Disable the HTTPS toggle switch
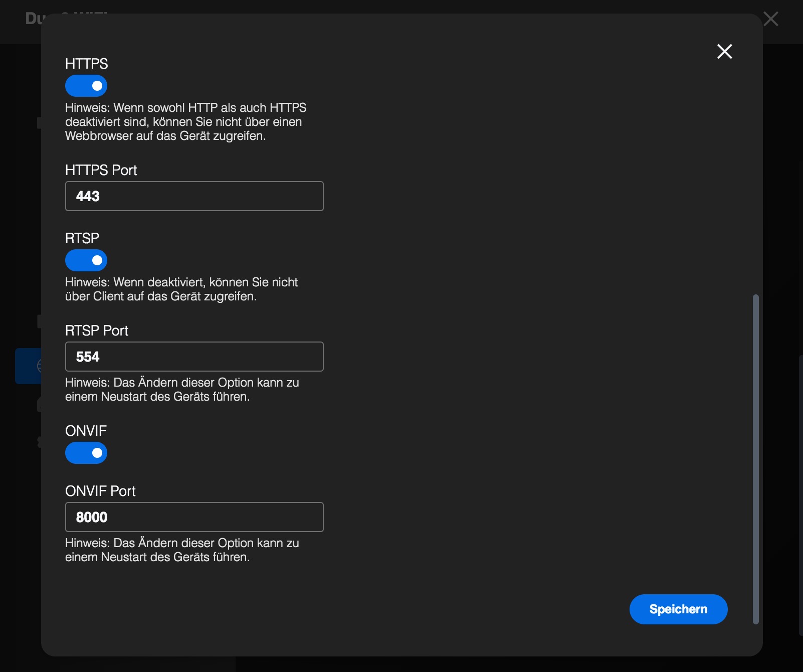803x672 pixels. [86, 86]
